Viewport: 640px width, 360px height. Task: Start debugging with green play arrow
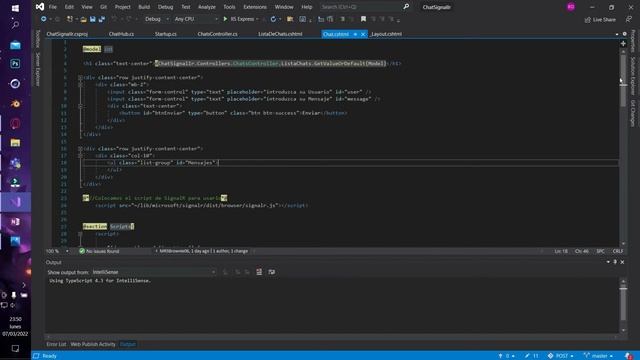click(225, 19)
